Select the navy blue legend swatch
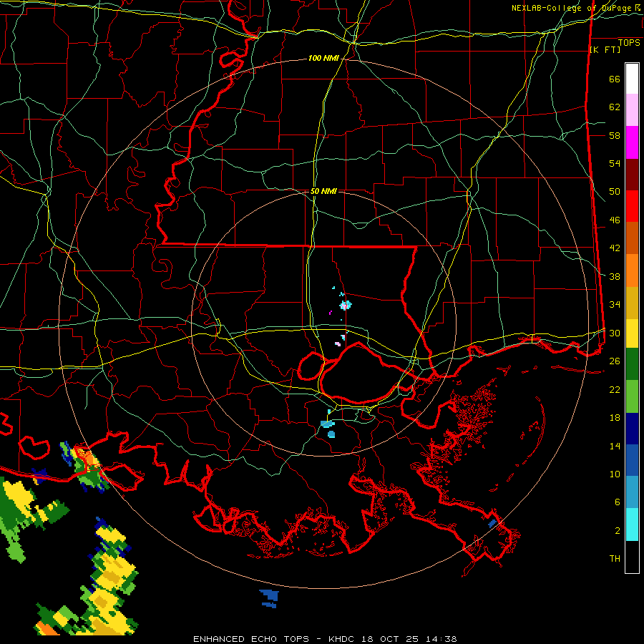This screenshot has width=644, height=644. click(632, 429)
